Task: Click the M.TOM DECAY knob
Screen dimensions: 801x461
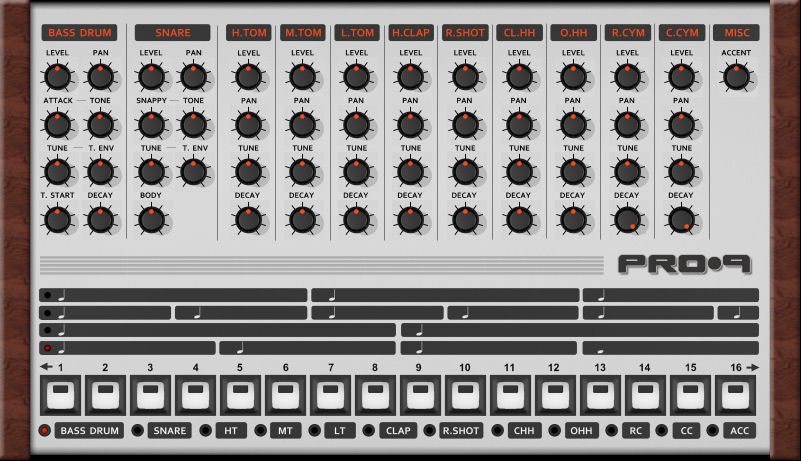Action: [302, 220]
